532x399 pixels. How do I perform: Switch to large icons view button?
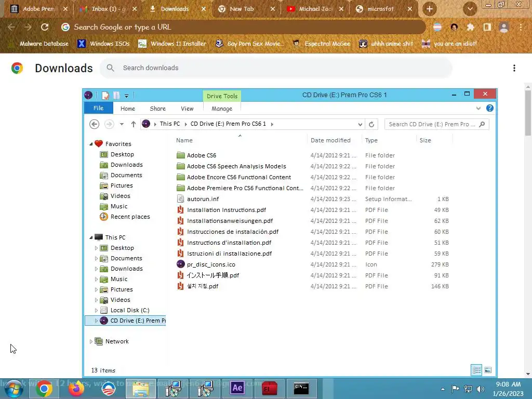coord(488,370)
